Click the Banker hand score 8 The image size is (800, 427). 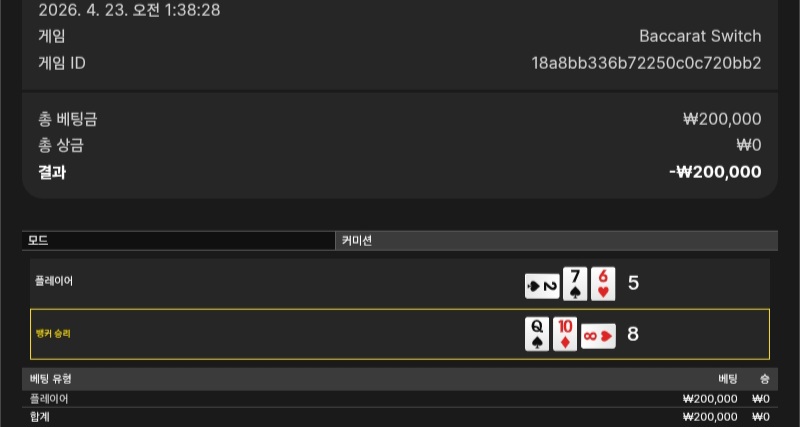tap(633, 334)
